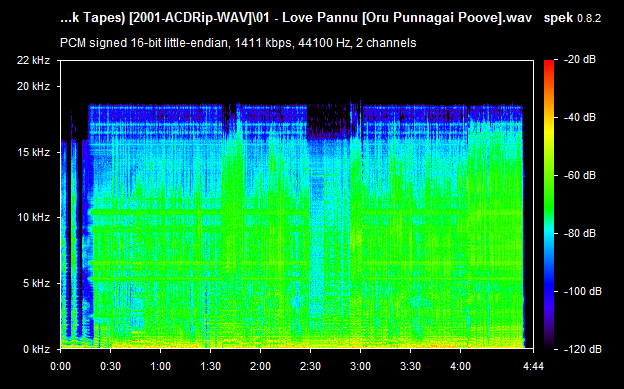Click the '3:00' time axis label
624x389 pixels.
point(361,366)
